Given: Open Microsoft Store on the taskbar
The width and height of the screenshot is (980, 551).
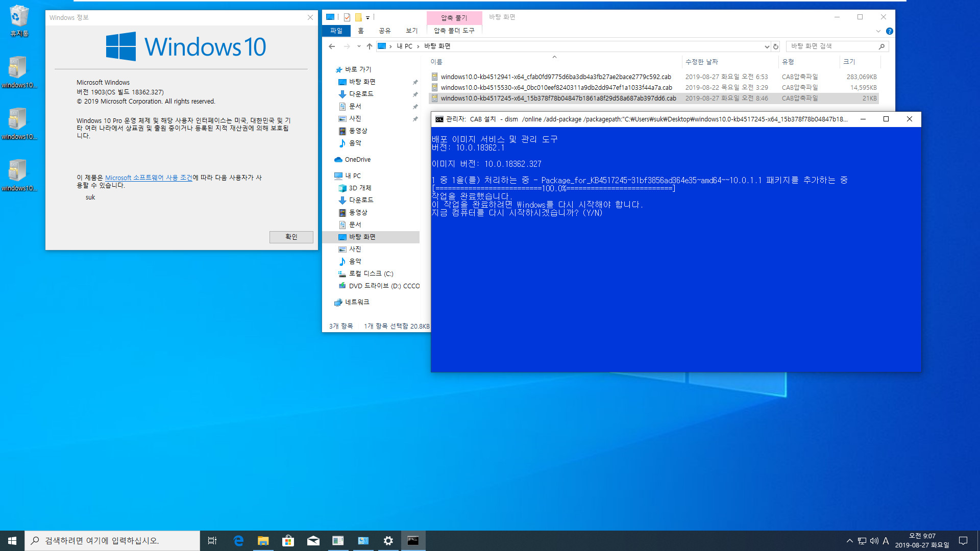Looking at the screenshot, I should 288,541.
